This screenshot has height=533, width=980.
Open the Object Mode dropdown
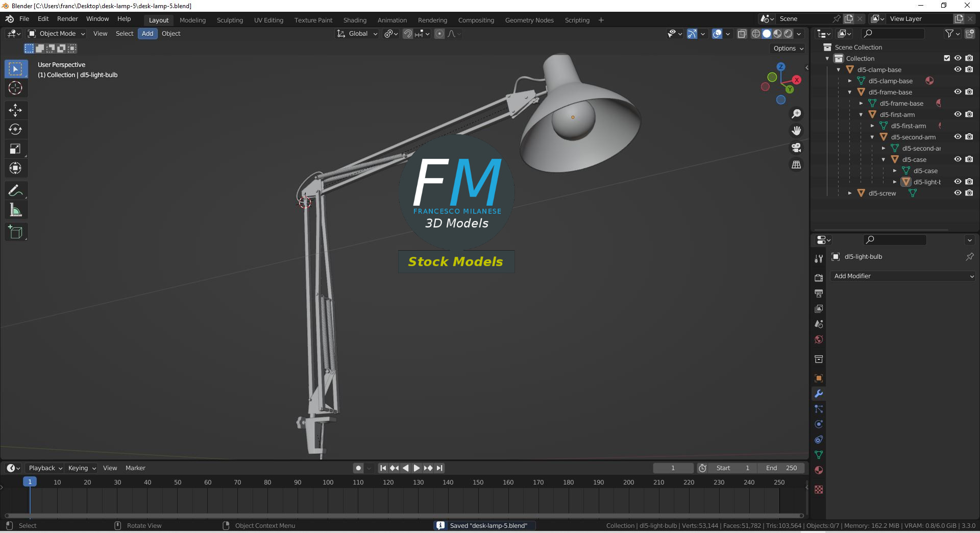click(56, 34)
